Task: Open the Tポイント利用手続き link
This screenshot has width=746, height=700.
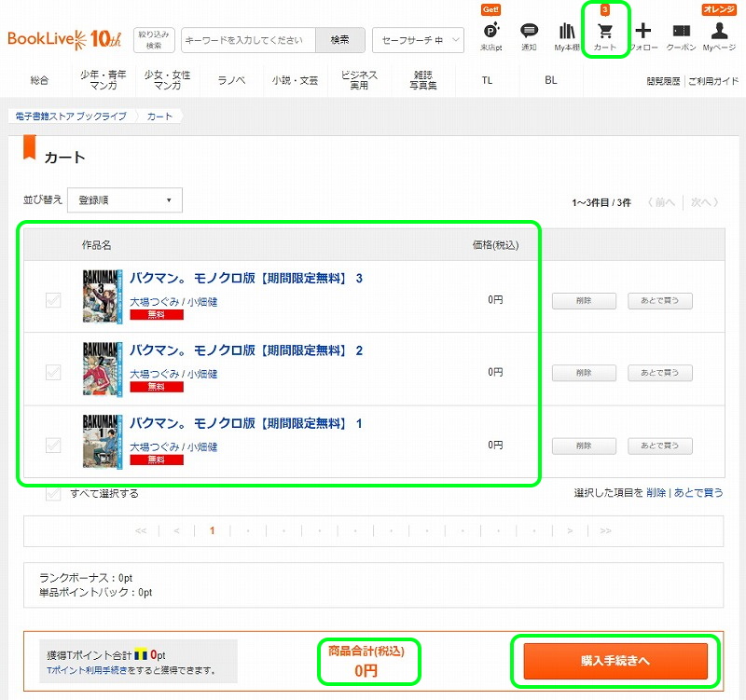Action: 87,670
